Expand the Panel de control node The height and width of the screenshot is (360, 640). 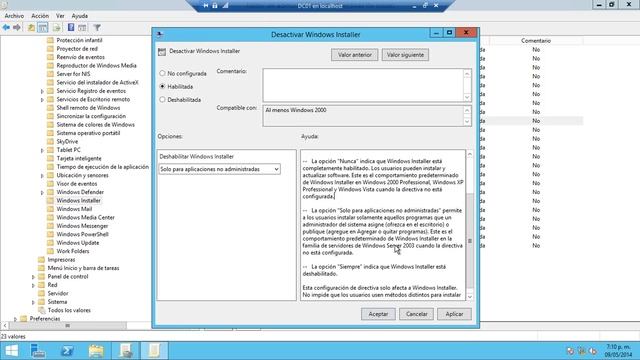click(x=33, y=277)
